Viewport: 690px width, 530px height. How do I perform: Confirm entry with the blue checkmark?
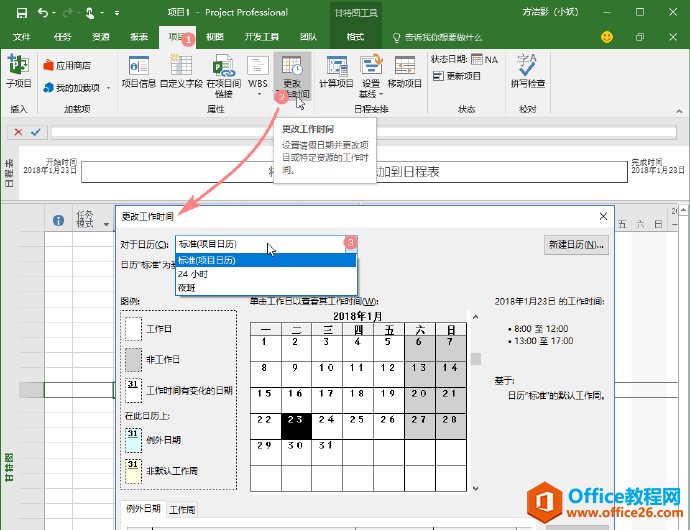[36, 132]
